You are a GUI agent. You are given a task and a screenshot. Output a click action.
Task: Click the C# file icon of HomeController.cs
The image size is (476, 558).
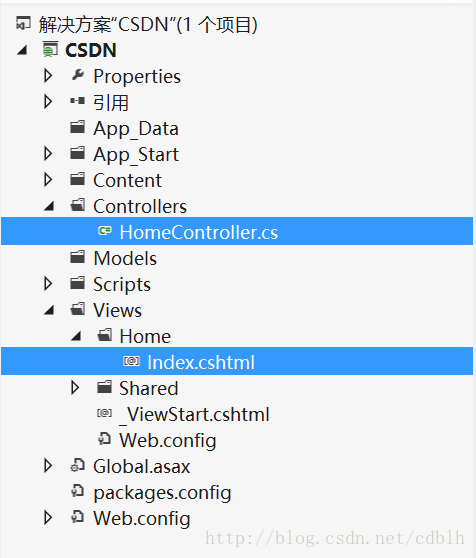(105, 231)
